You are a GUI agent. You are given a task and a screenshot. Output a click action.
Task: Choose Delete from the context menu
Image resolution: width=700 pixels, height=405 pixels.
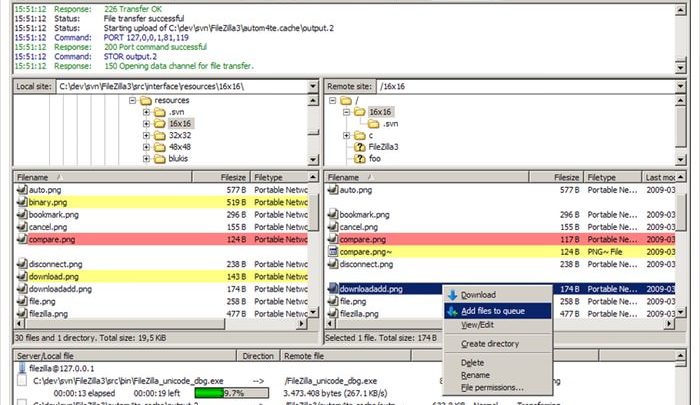[498, 363]
